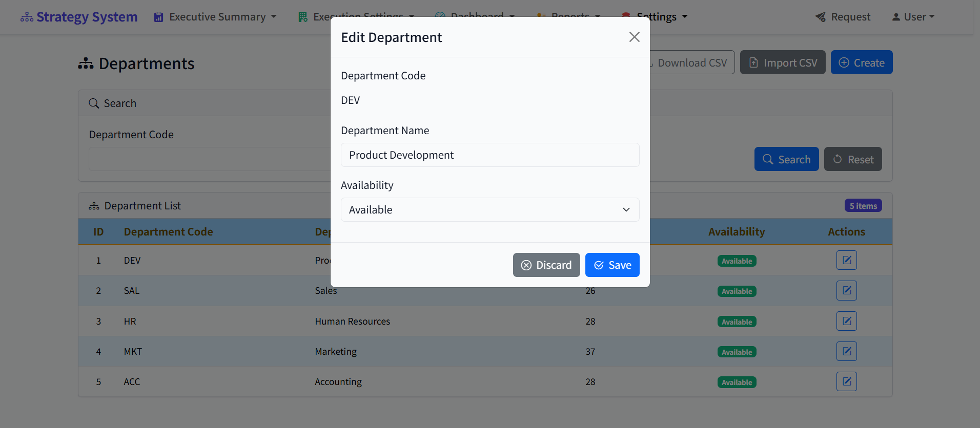The width and height of the screenshot is (980, 428).
Task: Edit the MKT department row
Action: click(846, 351)
